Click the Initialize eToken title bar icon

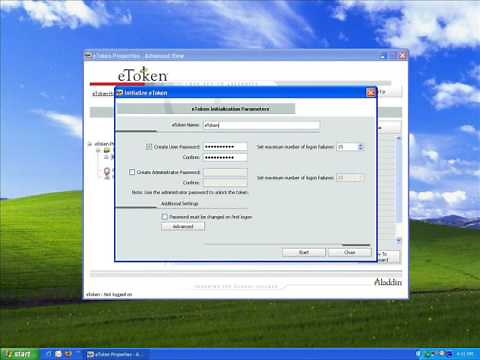(x=120, y=93)
